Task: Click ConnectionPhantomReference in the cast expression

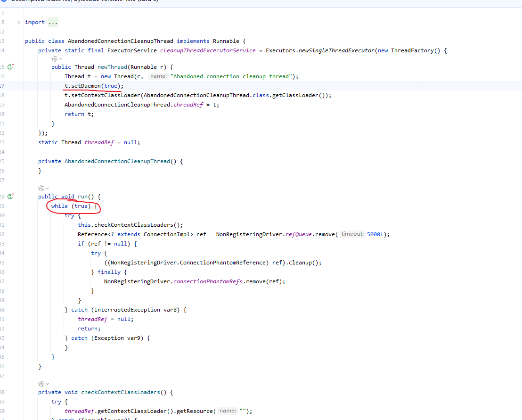Action: pos(224,263)
